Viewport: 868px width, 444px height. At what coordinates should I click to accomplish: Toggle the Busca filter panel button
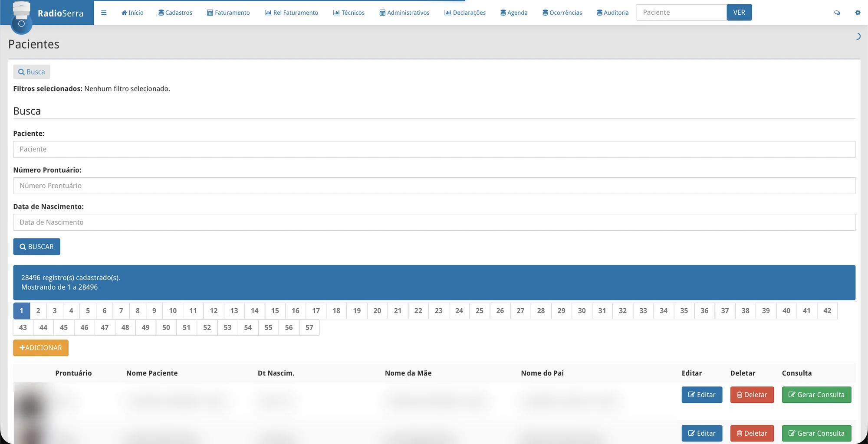(x=32, y=72)
